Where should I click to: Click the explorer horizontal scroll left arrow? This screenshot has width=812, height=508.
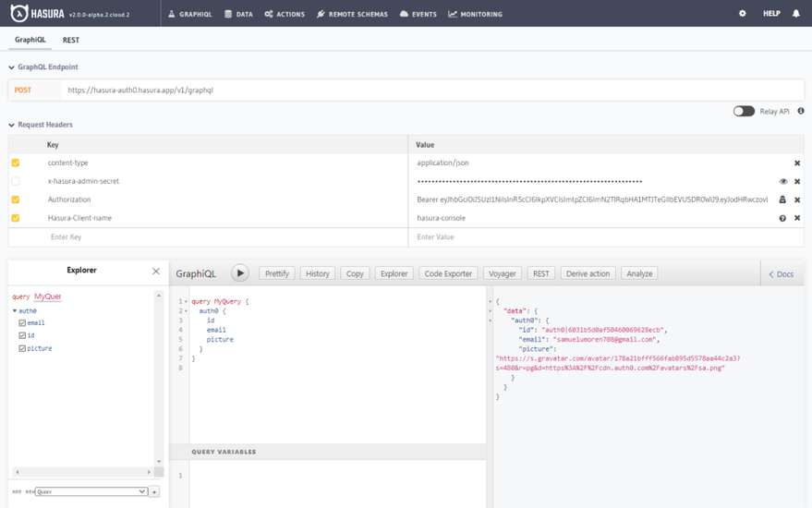point(17,472)
